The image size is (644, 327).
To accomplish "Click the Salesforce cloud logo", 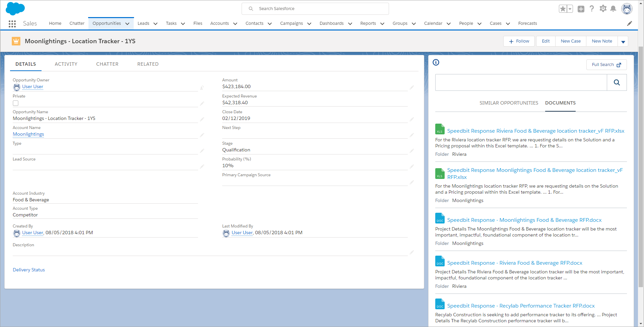I will click(15, 8).
